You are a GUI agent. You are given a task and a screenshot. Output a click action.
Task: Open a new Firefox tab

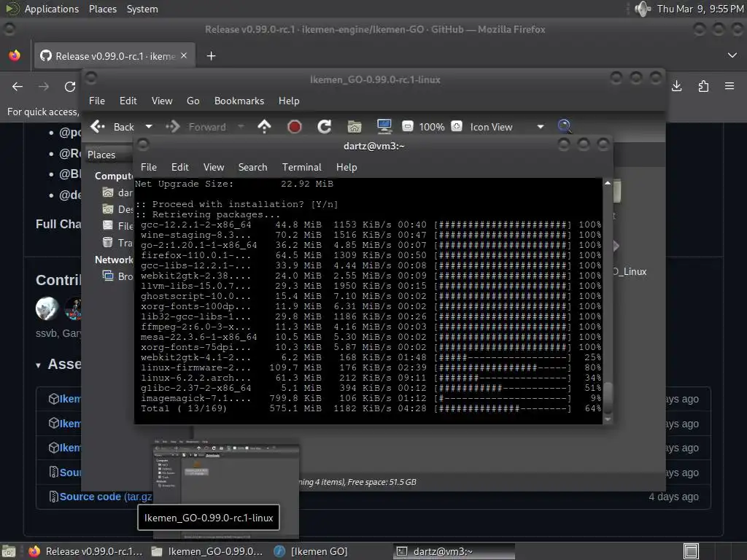point(211,56)
